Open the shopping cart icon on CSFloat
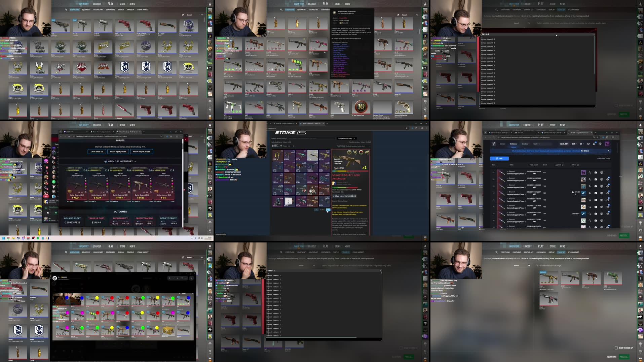 [x=588, y=144]
